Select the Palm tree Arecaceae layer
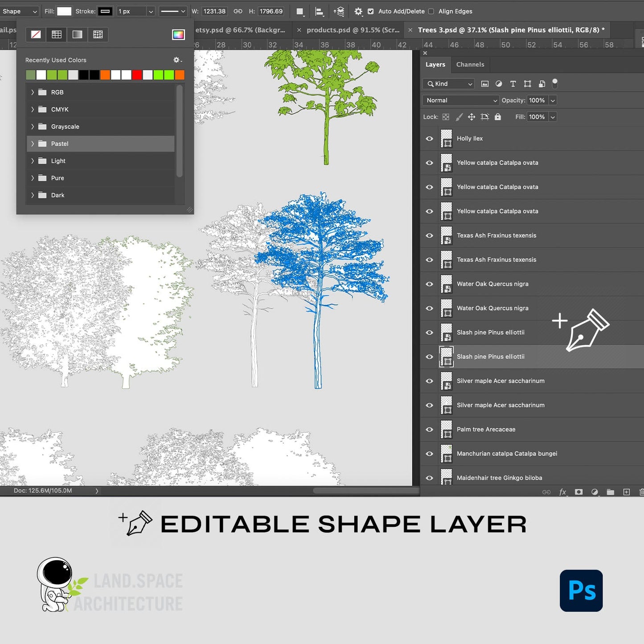This screenshot has height=644, width=644. point(486,429)
